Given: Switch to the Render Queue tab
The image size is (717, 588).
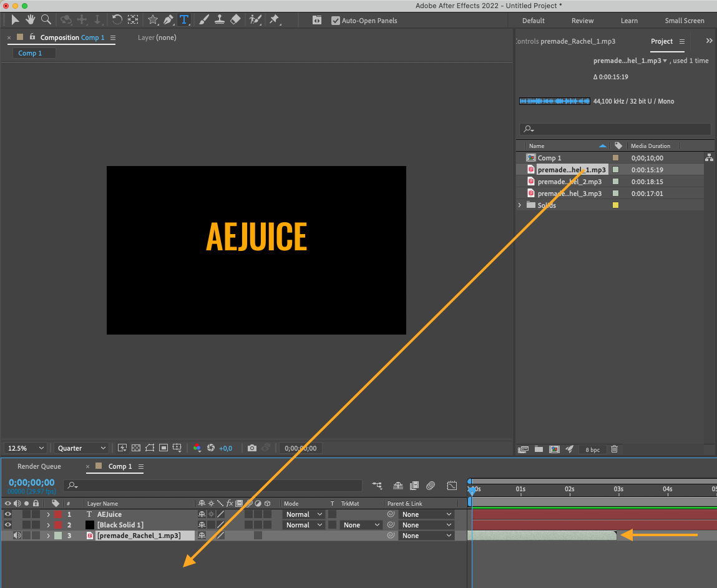Looking at the screenshot, I should coord(39,466).
